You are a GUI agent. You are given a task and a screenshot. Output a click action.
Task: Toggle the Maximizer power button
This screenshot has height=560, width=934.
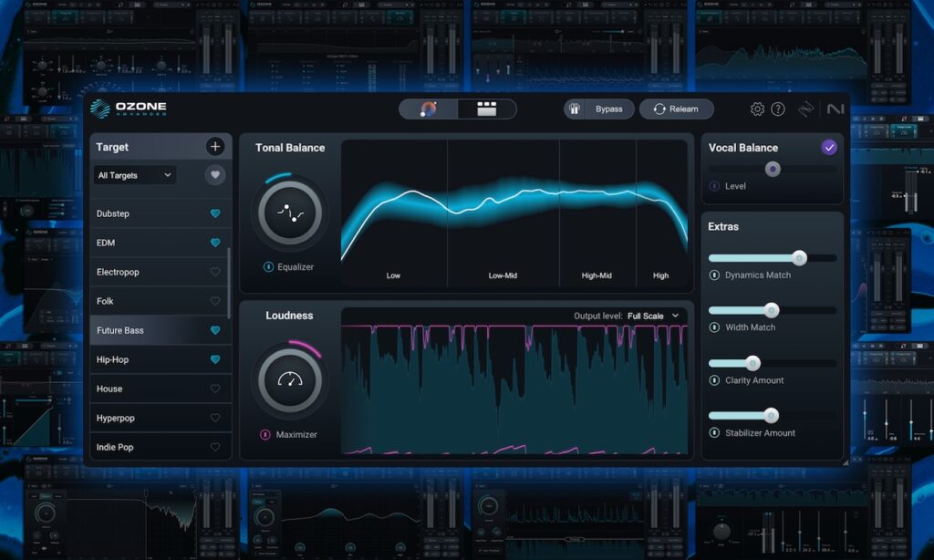(265, 434)
